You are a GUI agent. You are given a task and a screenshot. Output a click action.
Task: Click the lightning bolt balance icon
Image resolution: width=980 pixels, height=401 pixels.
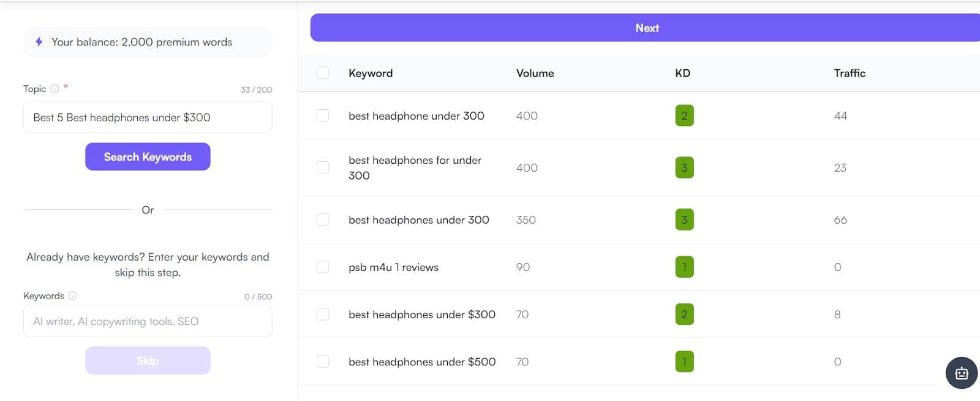click(x=39, y=42)
